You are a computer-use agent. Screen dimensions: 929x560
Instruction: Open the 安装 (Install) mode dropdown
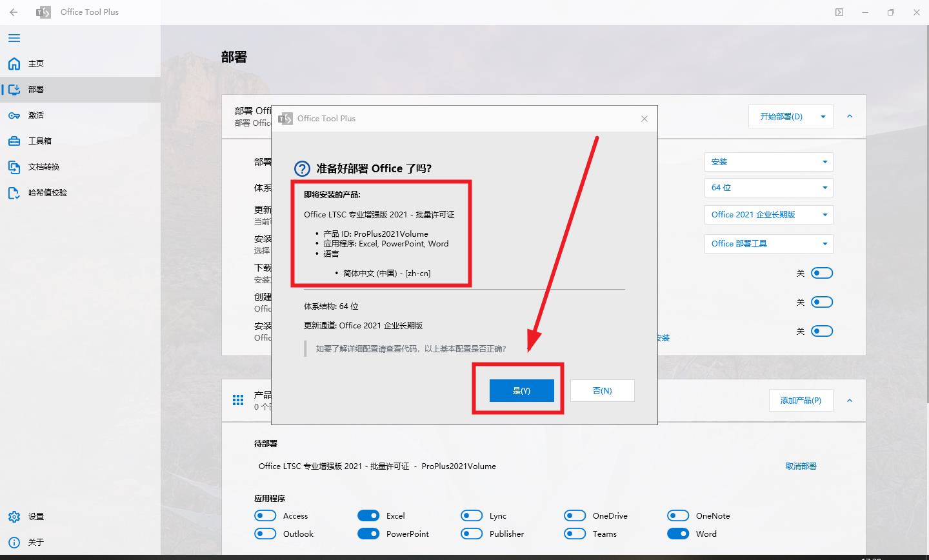tap(768, 161)
